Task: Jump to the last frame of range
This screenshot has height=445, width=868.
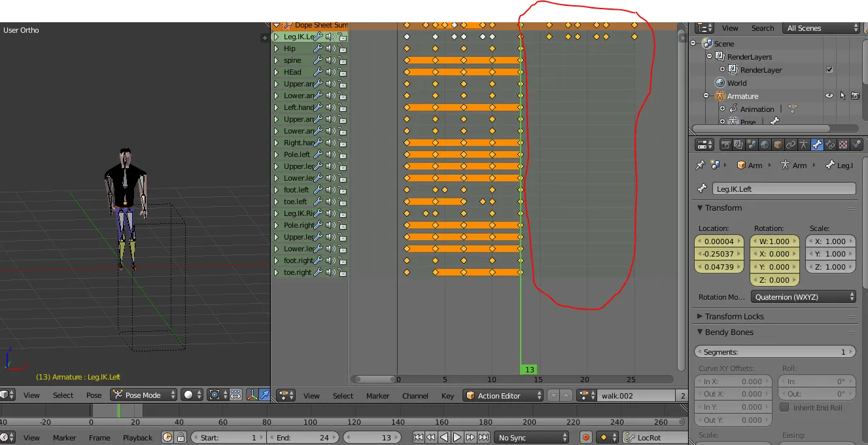Action: pos(483,438)
